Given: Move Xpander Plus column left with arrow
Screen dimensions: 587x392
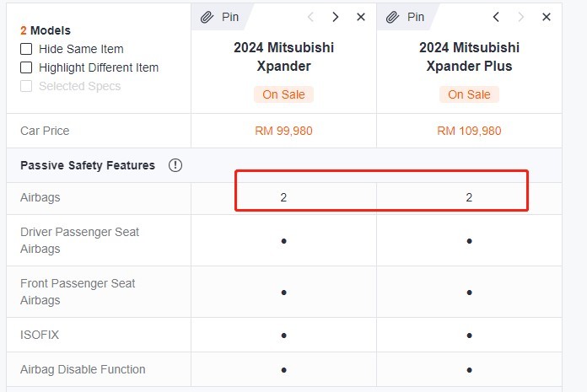Looking at the screenshot, I should (x=496, y=17).
